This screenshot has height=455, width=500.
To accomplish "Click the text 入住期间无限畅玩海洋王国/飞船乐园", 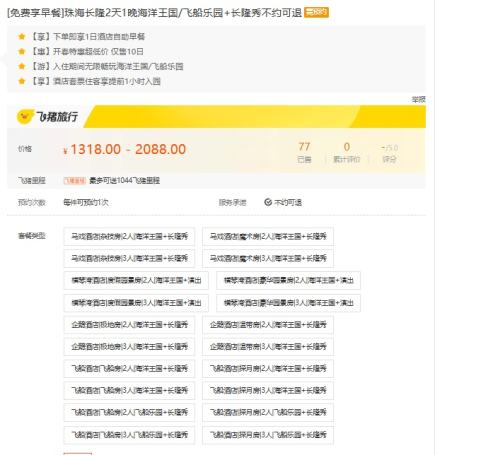I will 118,66.
